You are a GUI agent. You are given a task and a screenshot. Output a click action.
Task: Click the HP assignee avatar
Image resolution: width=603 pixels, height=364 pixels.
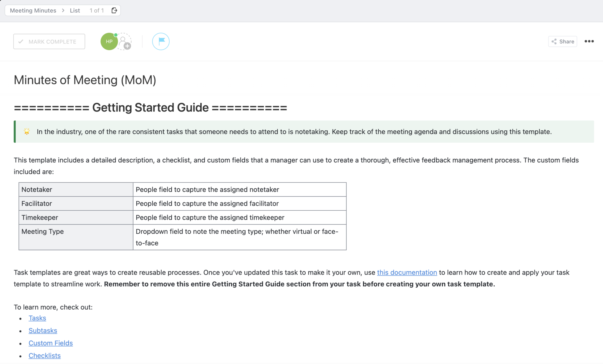click(109, 41)
